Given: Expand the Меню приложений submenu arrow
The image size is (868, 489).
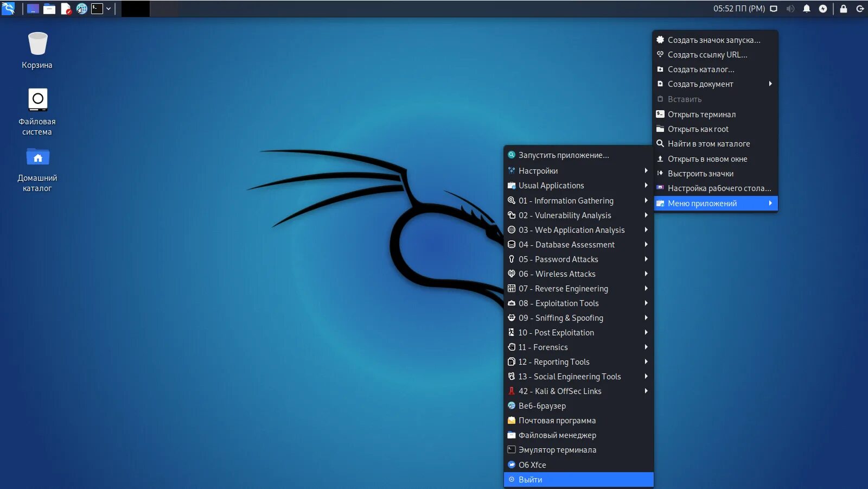Looking at the screenshot, I should tap(770, 204).
